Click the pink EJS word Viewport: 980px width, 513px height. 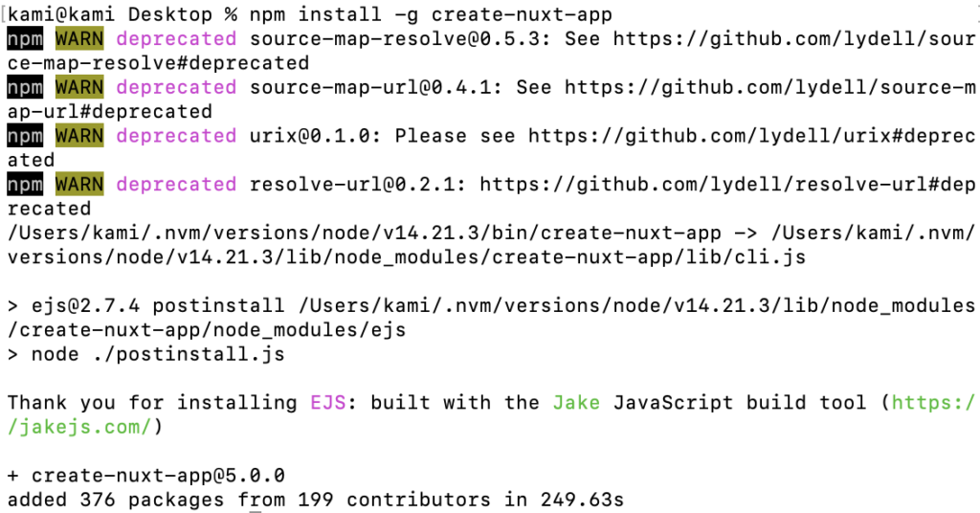(328, 402)
